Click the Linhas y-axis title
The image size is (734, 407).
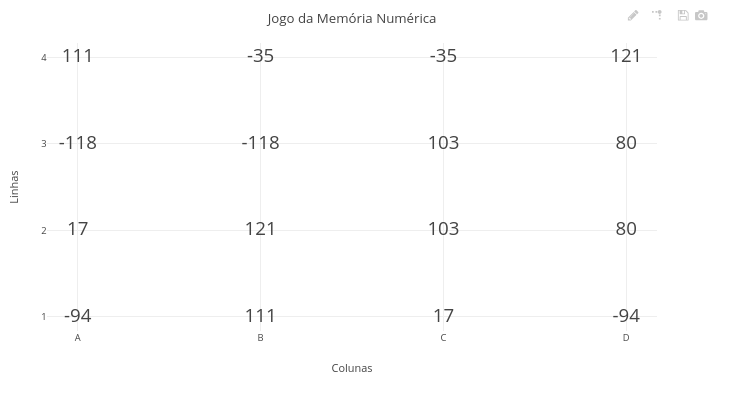pyautogui.click(x=14, y=187)
